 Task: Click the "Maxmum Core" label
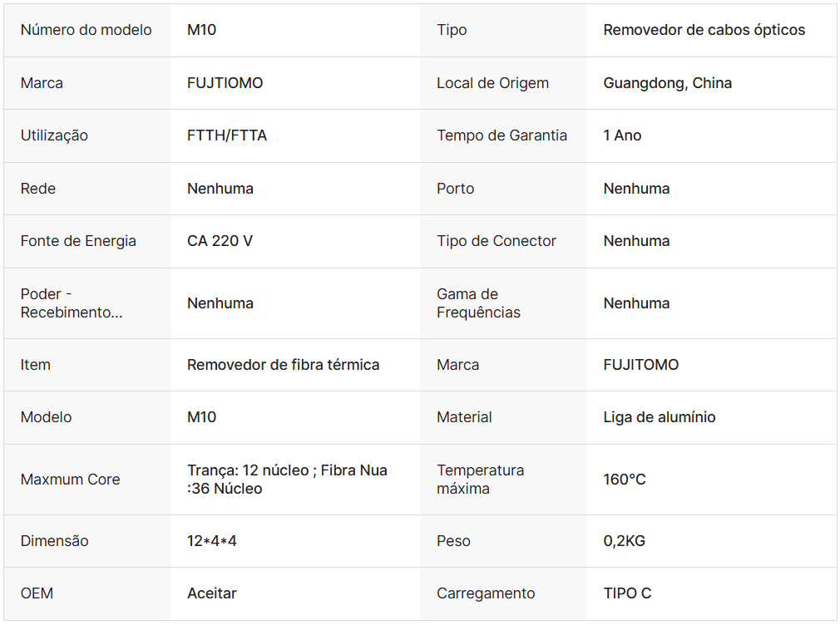click(x=70, y=480)
